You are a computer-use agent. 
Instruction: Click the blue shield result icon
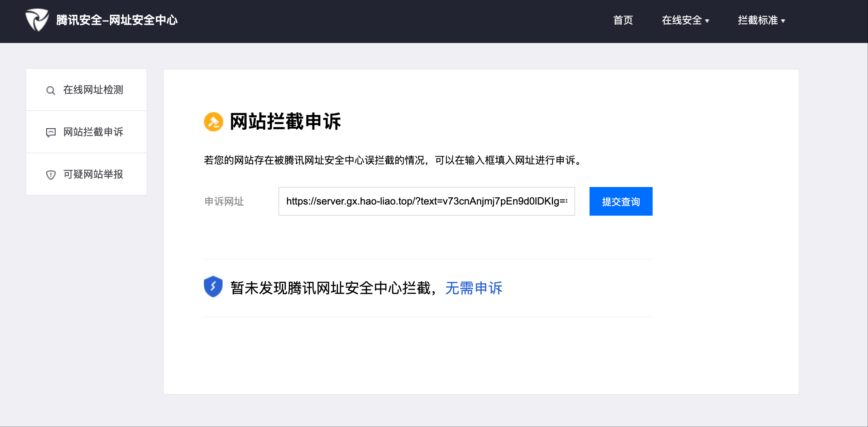pos(213,287)
